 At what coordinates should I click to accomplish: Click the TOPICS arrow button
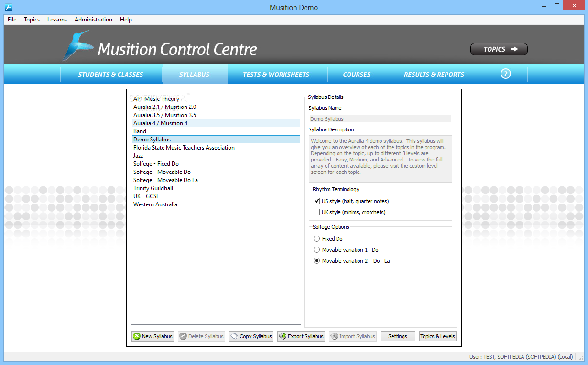pyautogui.click(x=499, y=49)
